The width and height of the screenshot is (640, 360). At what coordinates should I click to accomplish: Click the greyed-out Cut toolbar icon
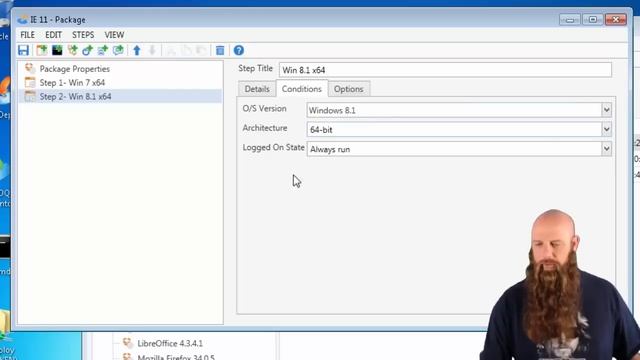click(x=171, y=51)
